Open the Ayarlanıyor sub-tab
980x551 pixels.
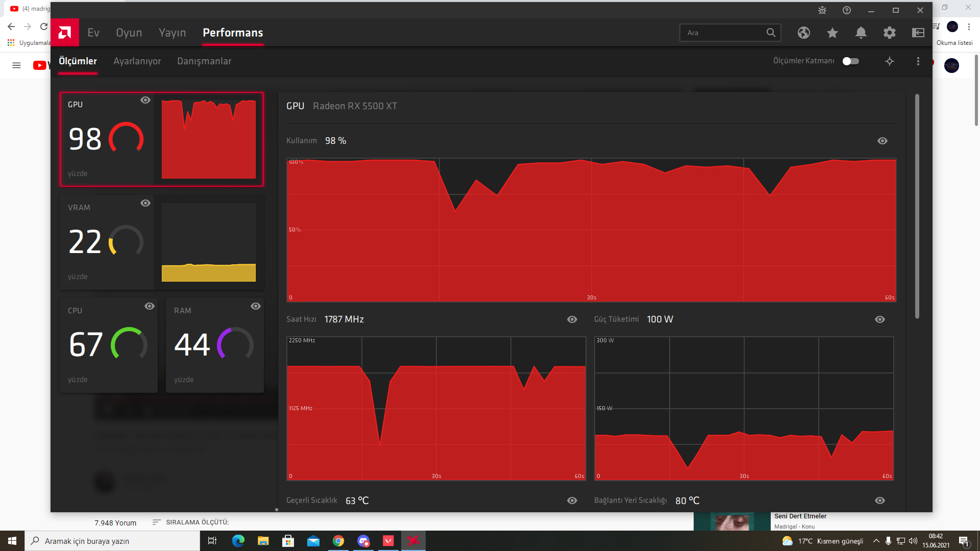[137, 61]
